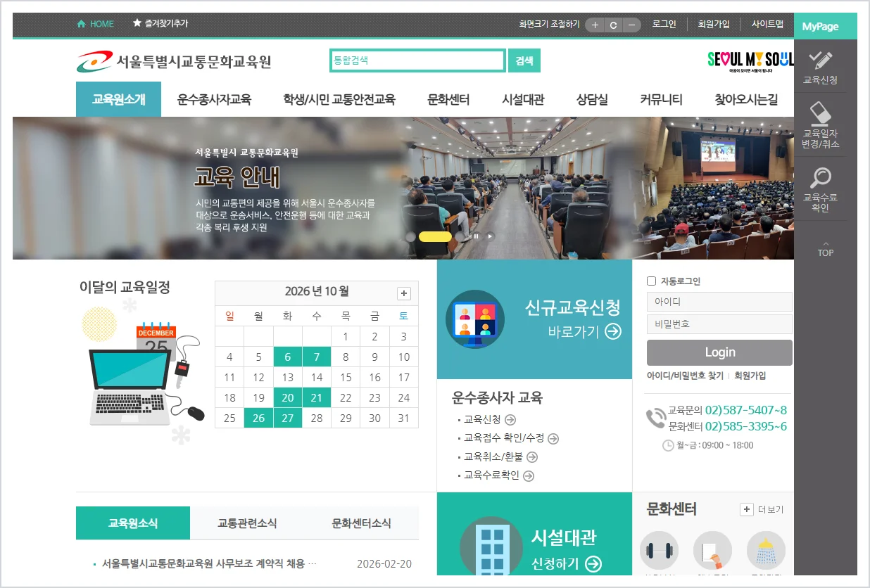Open 회원가입 in the top bar
This screenshot has height=588, width=870.
coord(714,24)
